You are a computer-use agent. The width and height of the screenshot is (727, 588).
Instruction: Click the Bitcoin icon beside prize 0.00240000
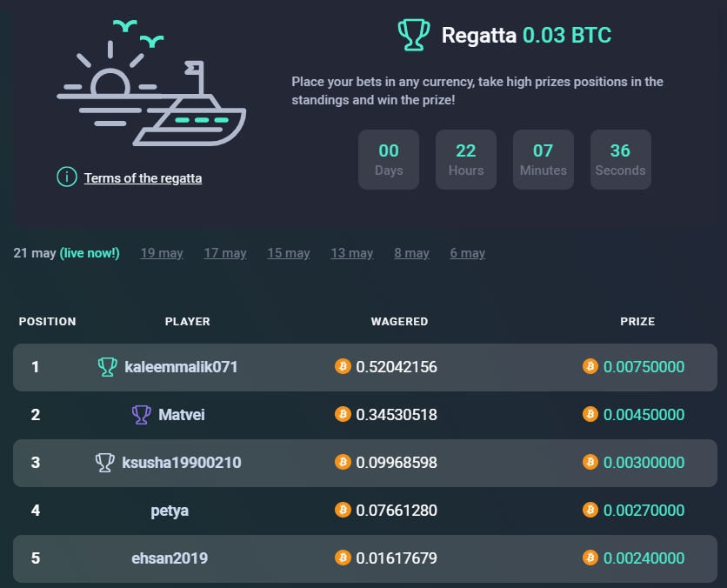[x=590, y=558]
